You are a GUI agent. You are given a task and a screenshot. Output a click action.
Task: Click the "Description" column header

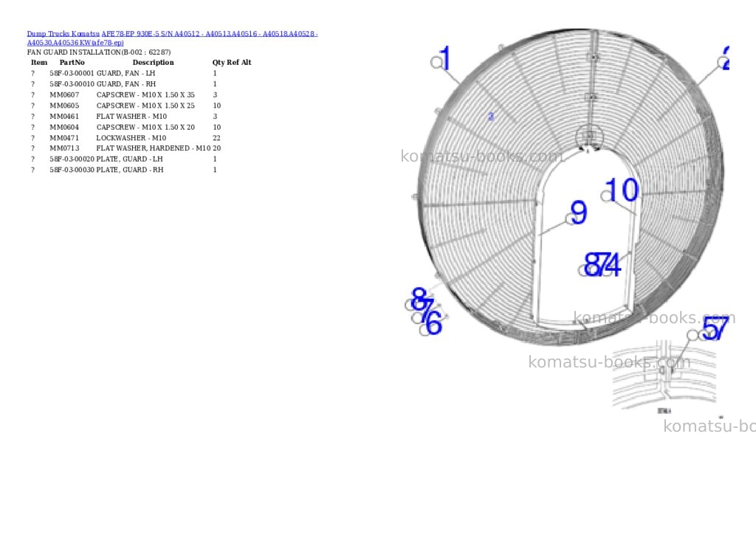point(154,62)
